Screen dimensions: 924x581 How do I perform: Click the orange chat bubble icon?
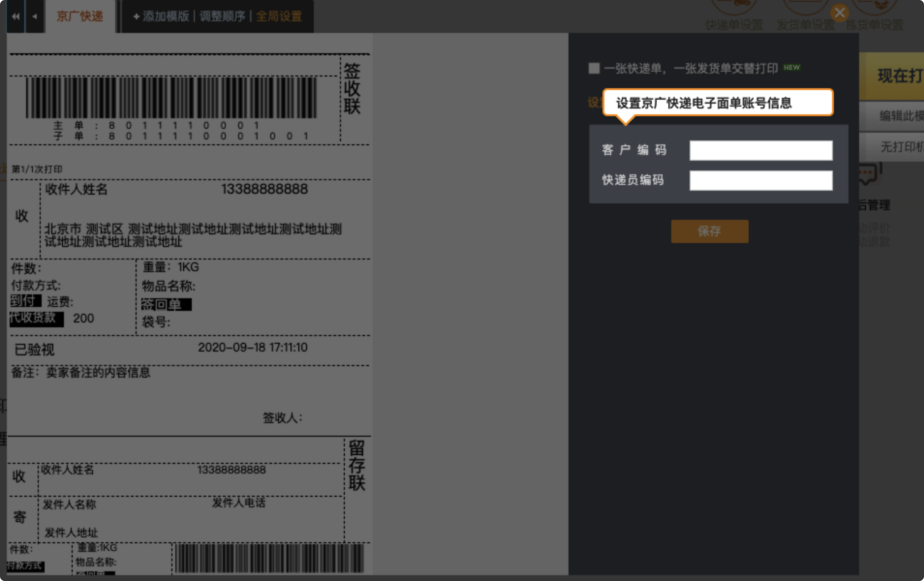point(868,174)
